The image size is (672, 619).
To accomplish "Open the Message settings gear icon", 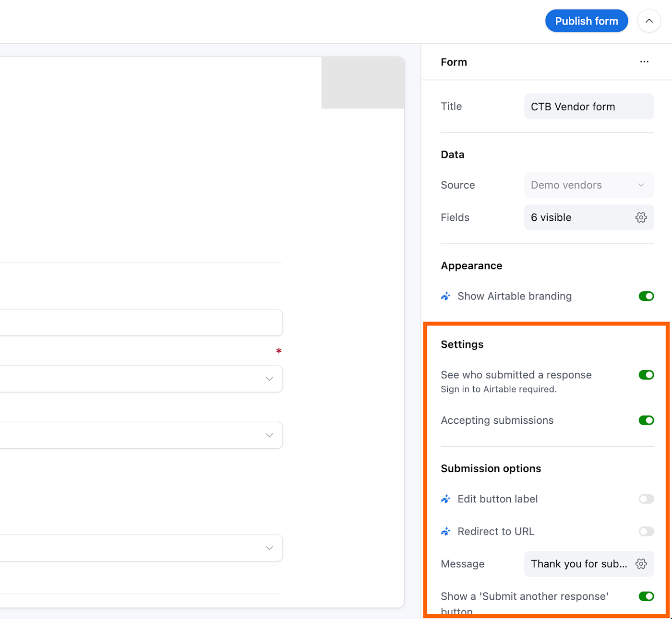I will [x=641, y=564].
